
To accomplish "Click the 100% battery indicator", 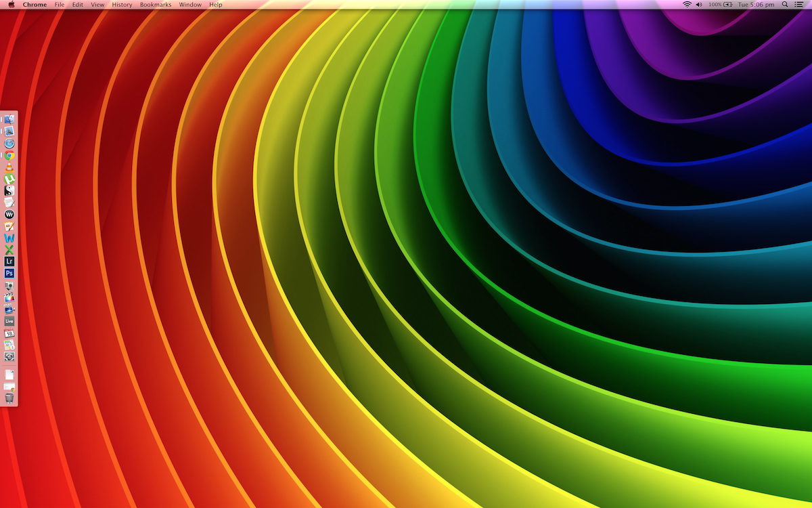I will click(x=721, y=5).
